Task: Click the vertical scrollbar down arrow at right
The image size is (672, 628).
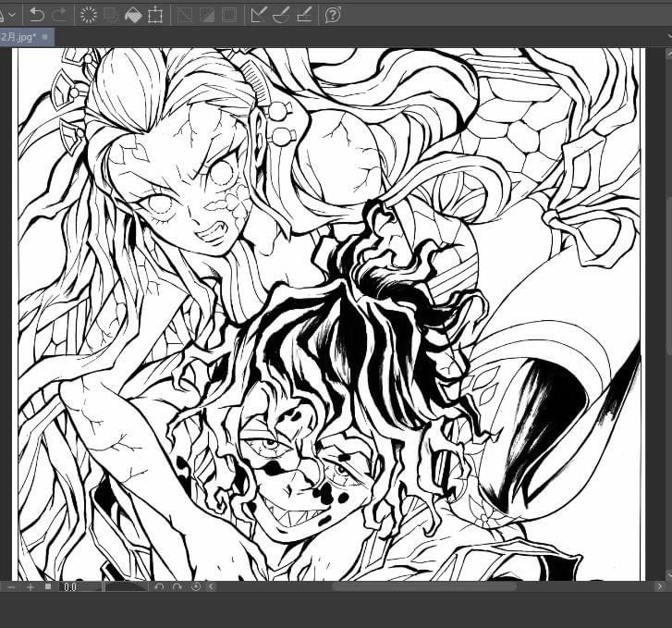Action: click(x=668, y=574)
